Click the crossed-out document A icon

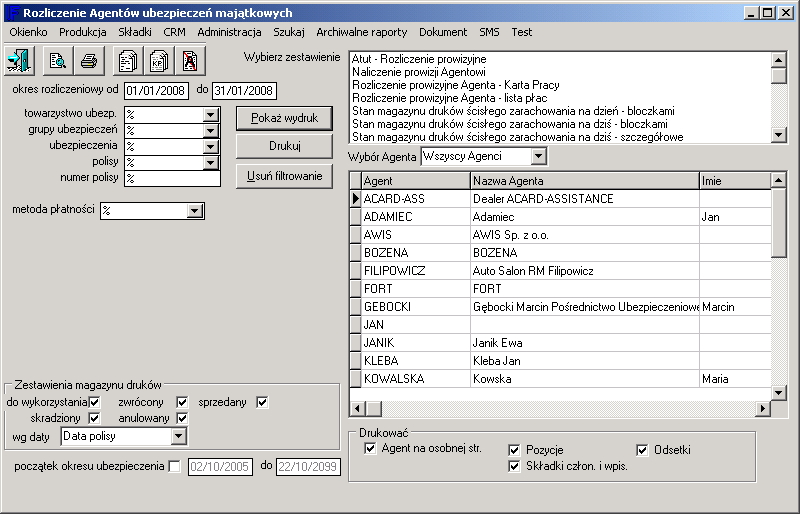tap(190, 61)
